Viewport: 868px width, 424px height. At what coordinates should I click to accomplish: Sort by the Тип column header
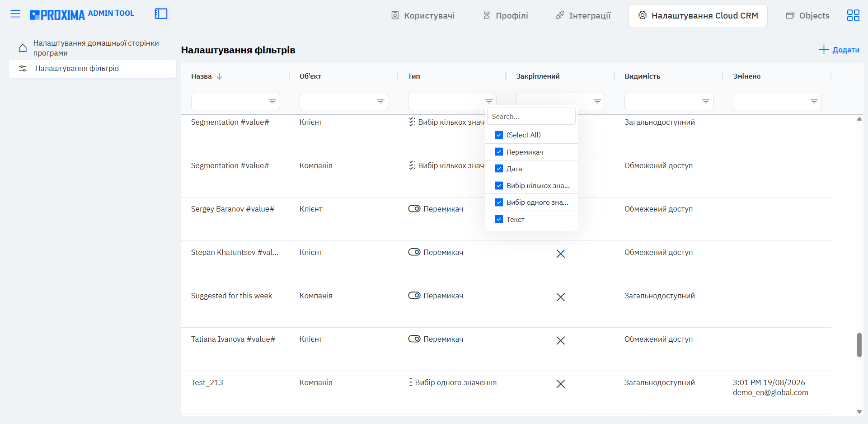(x=414, y=76)
